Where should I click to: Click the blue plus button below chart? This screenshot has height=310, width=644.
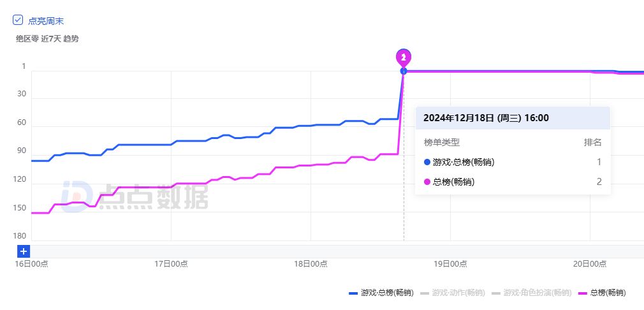click(24, 251)
